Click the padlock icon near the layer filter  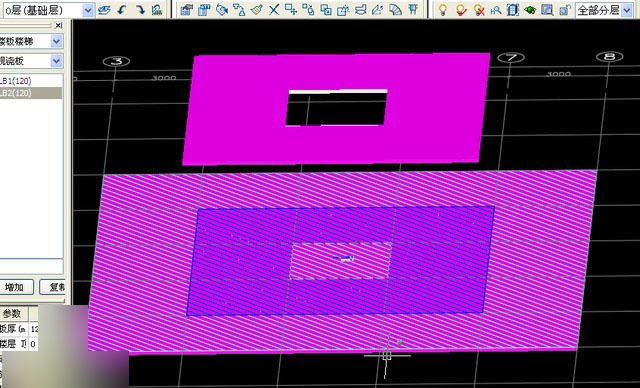pyautogui.click(x=564, y=9)
